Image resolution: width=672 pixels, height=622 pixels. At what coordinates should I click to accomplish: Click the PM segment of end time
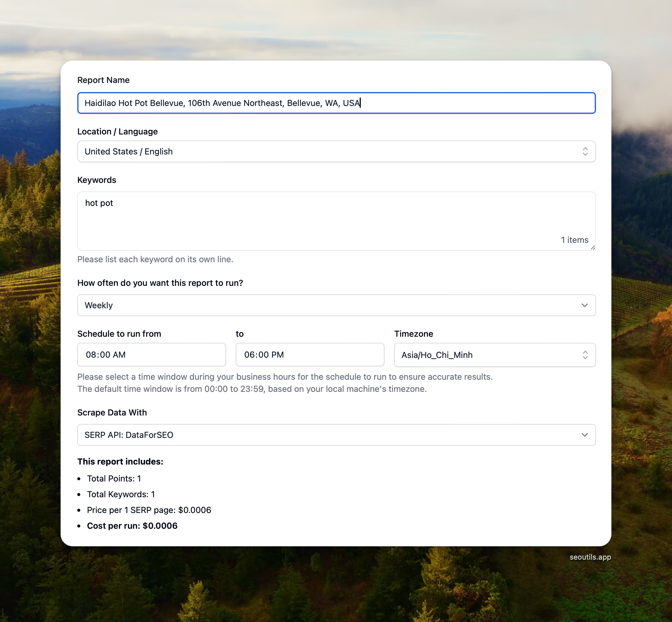pos(278,355)
